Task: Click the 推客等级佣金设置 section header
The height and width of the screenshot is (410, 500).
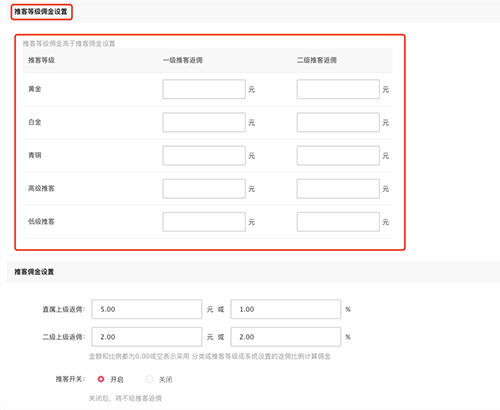Action: pos(41,12)
